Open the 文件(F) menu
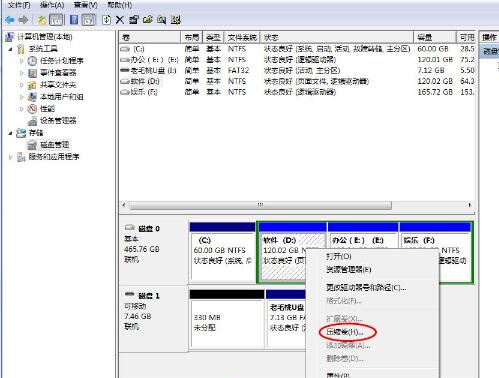This screenshot has width=499, height=378. coord(19,5)
